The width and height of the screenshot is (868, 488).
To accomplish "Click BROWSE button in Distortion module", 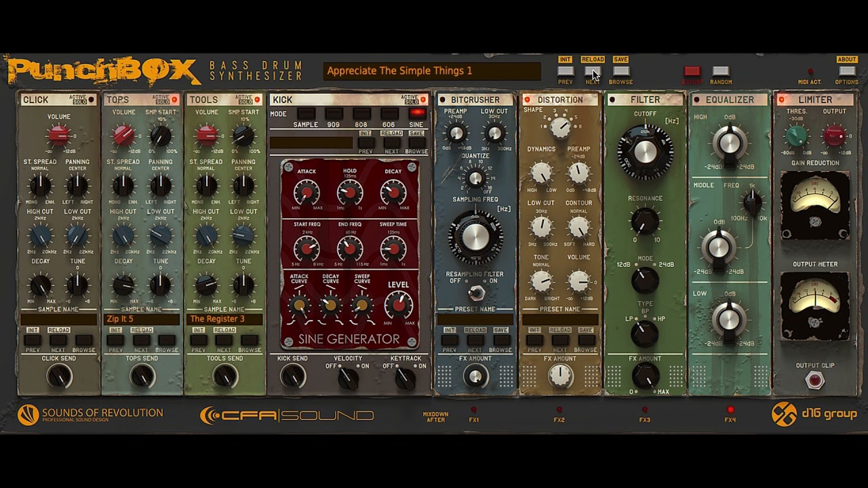I will pyautogui.click(x=585, y=340).
